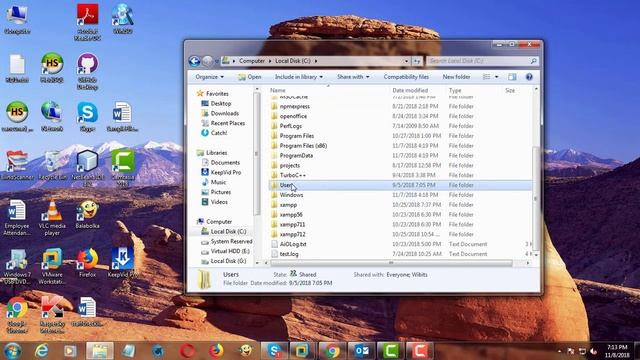The width and height of the screenshot is (640, 360).
Task: Open the Include in library dropdown
Action: tap(298, 77)
